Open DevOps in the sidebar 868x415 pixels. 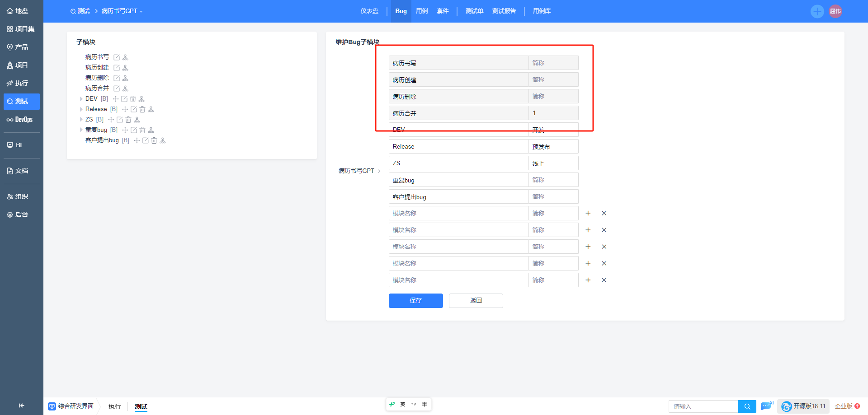click(x=22, y=120)
